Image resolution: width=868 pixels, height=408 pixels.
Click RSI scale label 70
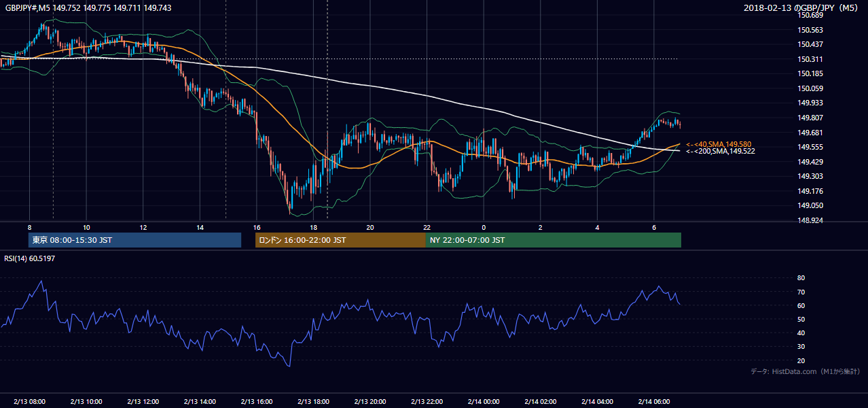click(801, 292)
